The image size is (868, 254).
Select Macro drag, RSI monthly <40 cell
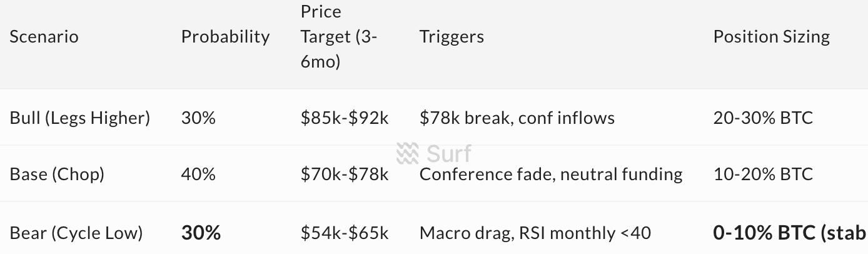535,233
